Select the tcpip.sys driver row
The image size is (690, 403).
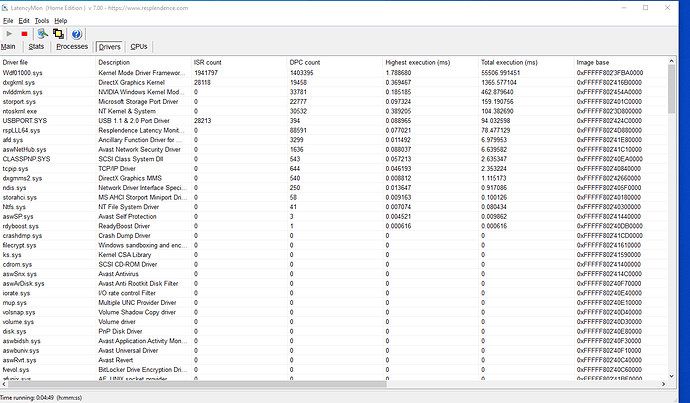click(x=334, y=169)
